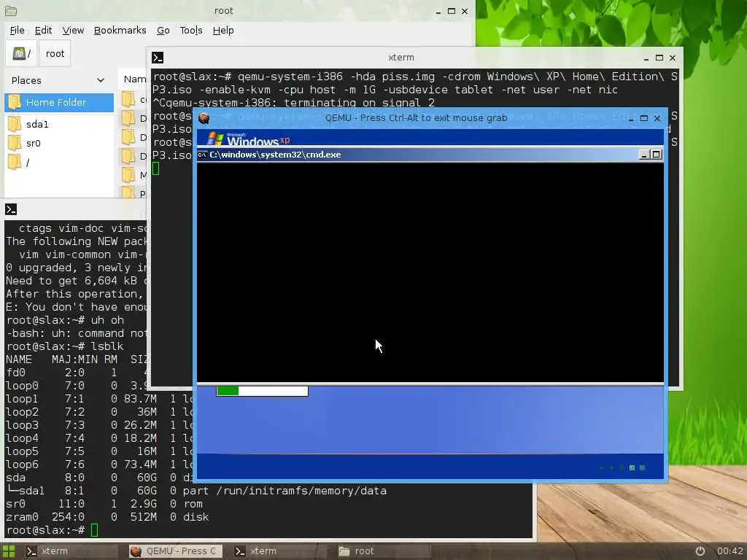The width and height of the screenshot is (747, 560).
Task: Open the View menu in file manager
Action: pyautogui.click(x=73, y=31)
